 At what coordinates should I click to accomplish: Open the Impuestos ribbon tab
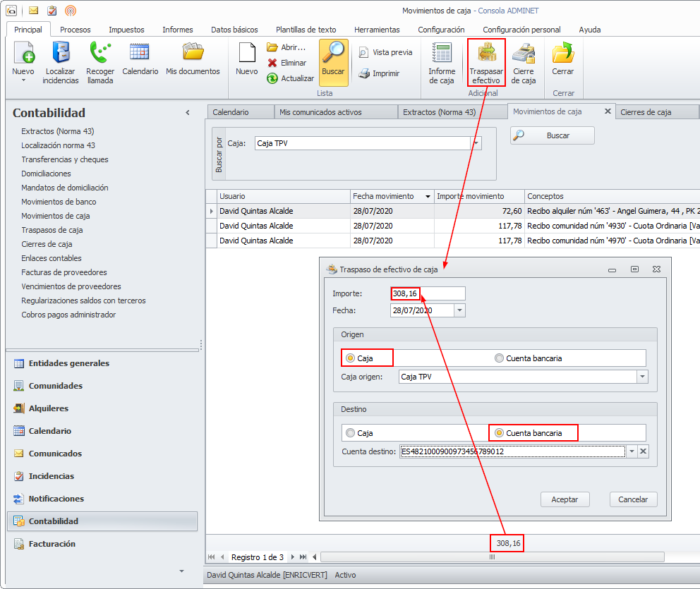126,30
